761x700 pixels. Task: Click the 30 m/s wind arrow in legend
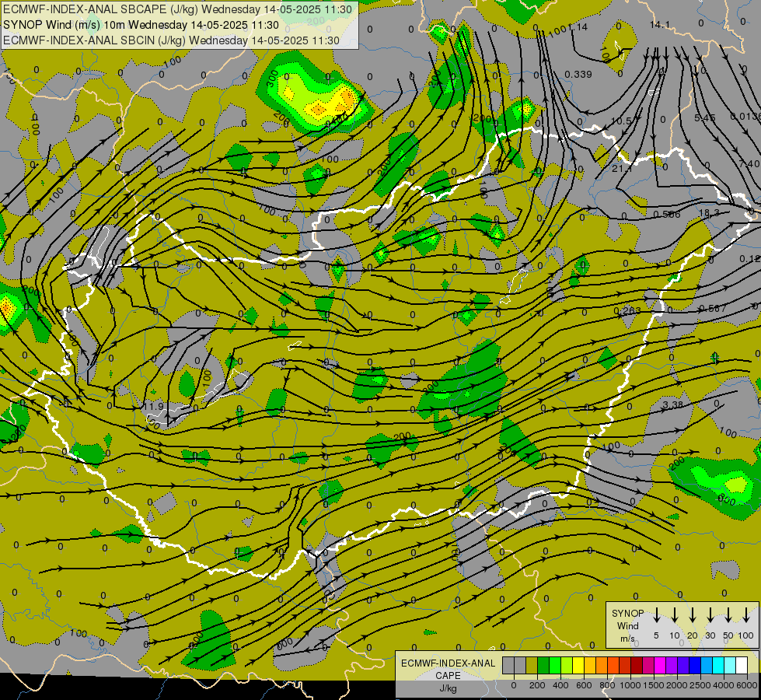(710, 615)
